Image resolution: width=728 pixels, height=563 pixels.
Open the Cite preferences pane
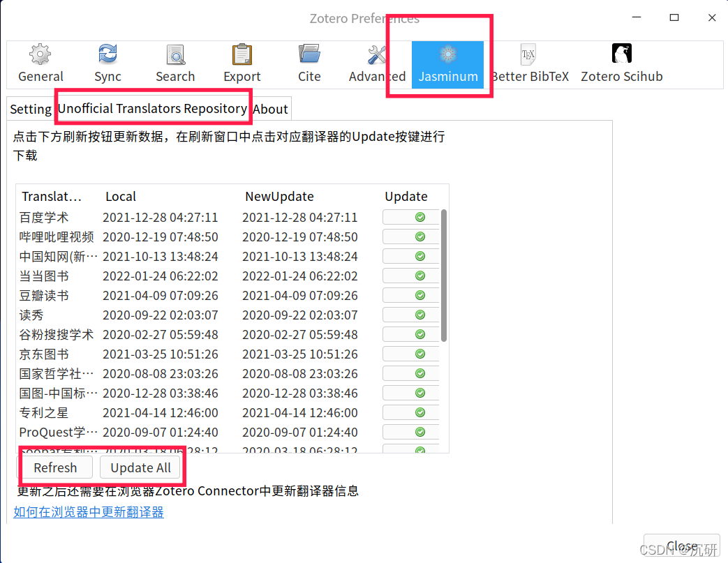click(309, 64)
